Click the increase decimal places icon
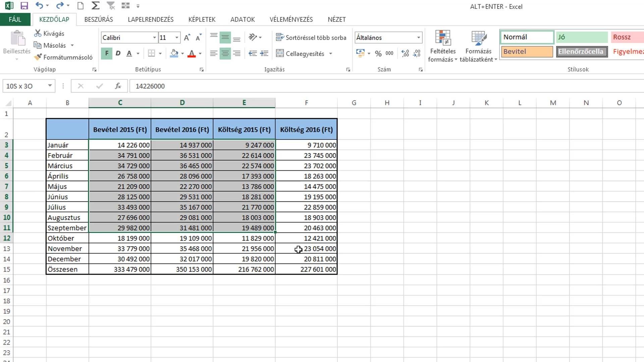Image resolution: width=644 pixels, height=362 pixels. coord(405,53)
